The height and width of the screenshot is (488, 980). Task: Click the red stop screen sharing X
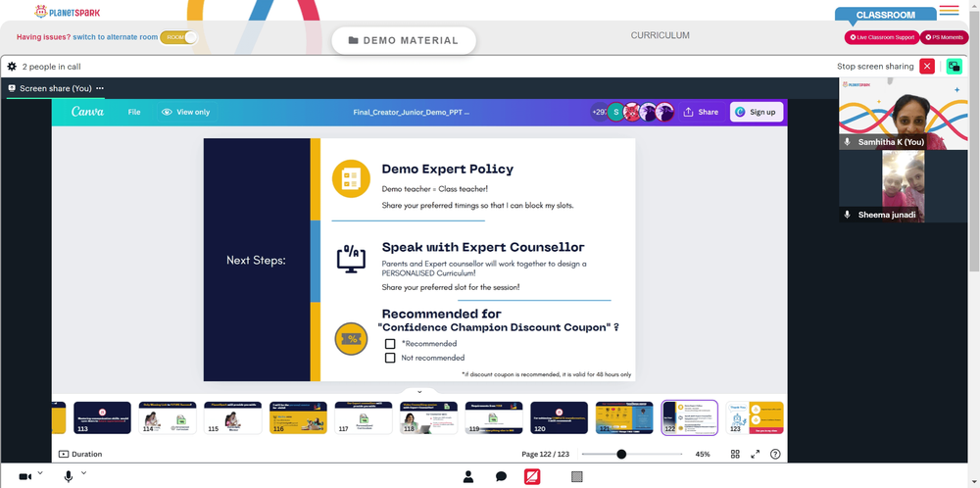pyautogui.click(x=927, y=67)
